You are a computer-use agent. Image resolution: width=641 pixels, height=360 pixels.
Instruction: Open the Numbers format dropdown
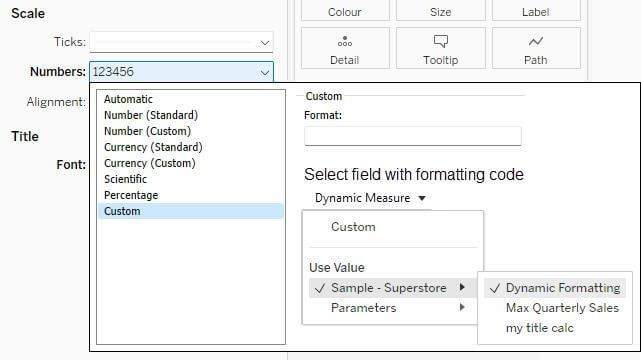tap(182, 72)
